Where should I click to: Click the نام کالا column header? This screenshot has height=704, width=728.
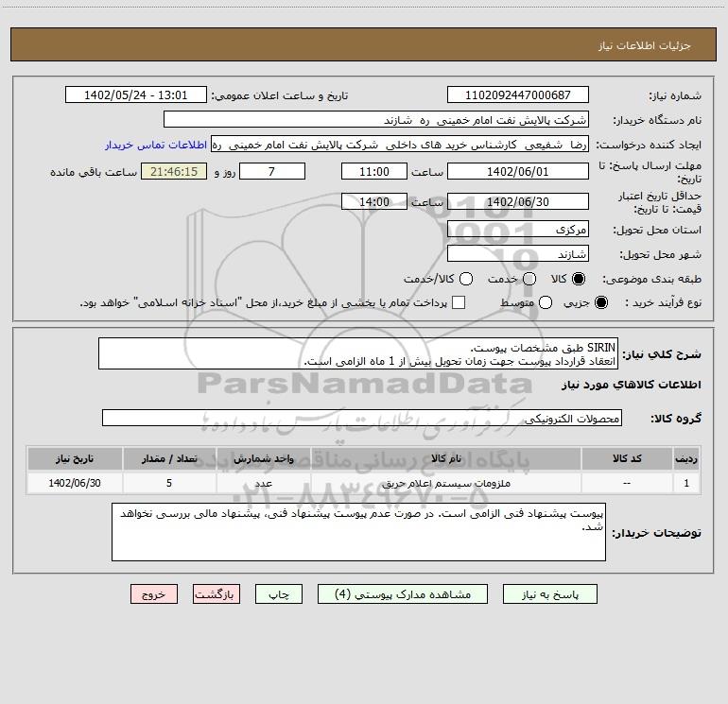(445, 458)
